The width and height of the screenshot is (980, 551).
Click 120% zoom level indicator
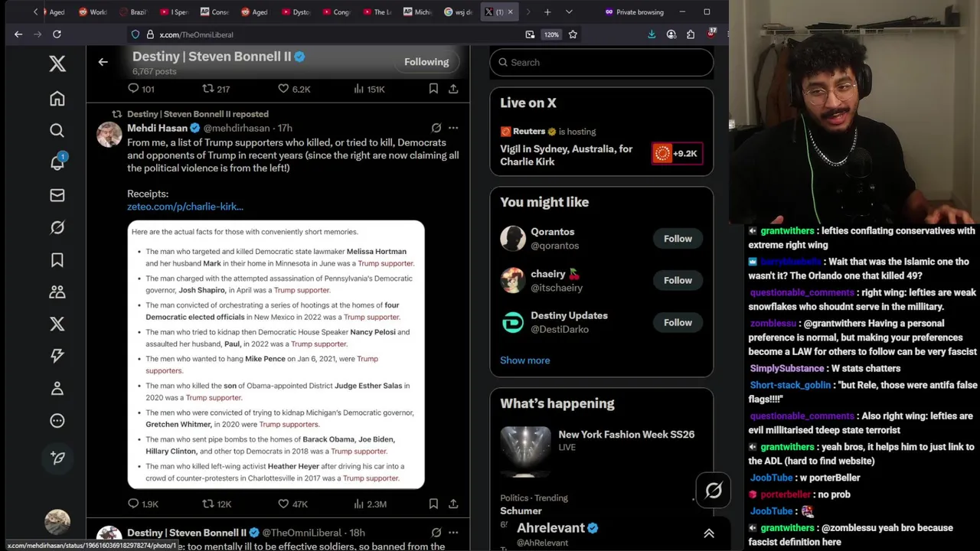pyautogui.click(x=551, y=34)
